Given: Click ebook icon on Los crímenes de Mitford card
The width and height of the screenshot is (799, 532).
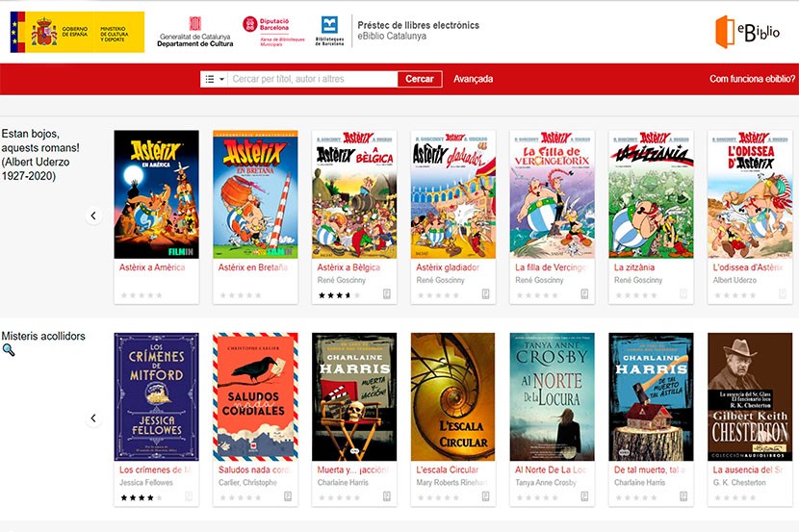Looking at the screenshot, I should 189,496.
